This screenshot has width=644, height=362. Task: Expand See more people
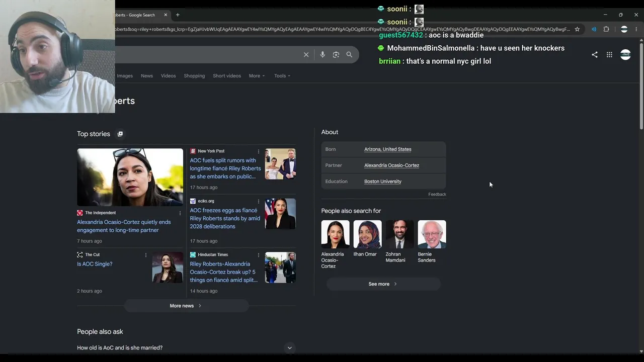coord(383,284)
